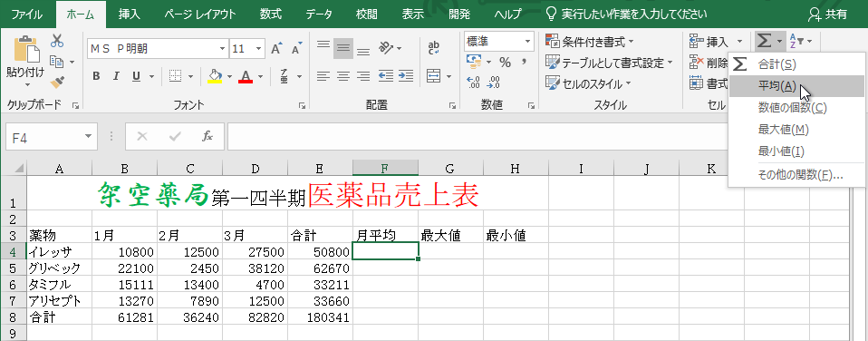868x341 pixels.
Task: Increase decimal places icon
Action: click(x=474, y=82)
